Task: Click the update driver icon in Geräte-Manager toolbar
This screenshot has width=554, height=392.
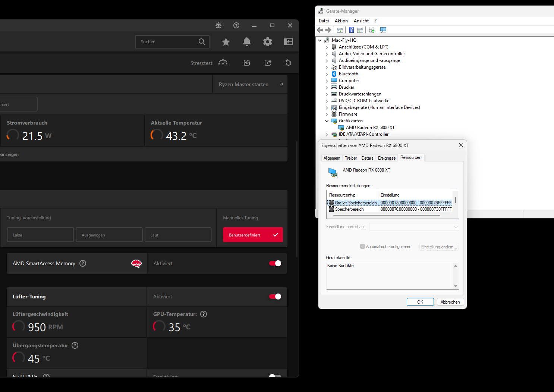Action: point(371,30)
